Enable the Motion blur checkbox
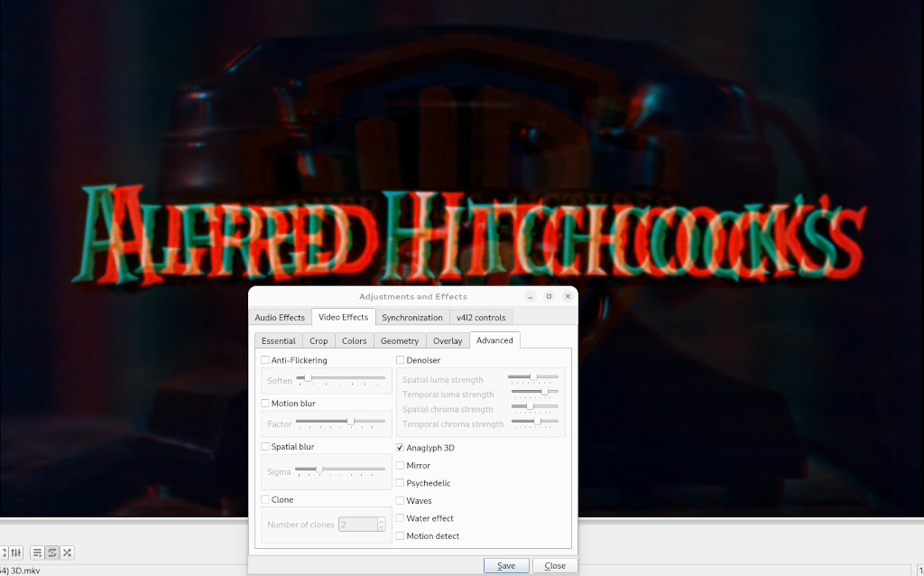Viewport: 924px width, 576px height. pos(265,404)
